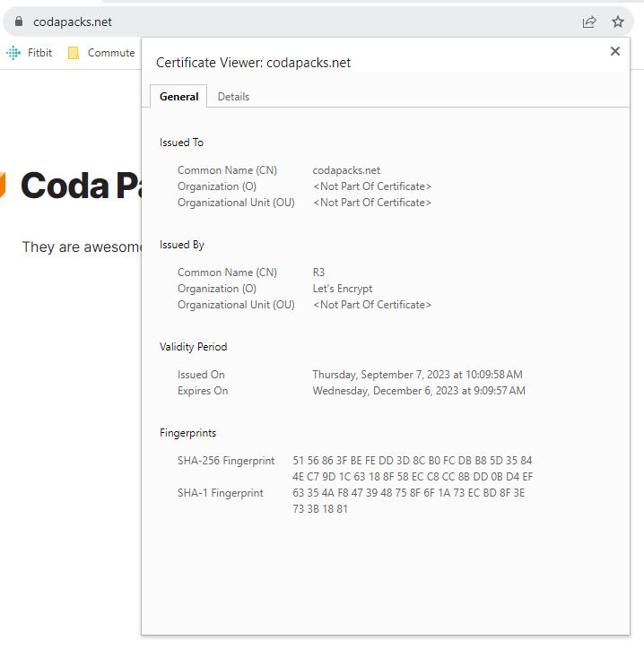Viewport: 644px width, 649px height.
Task: Click the SHA-1 value line starting '63 35 4A'
Action: tap(409, 493)
